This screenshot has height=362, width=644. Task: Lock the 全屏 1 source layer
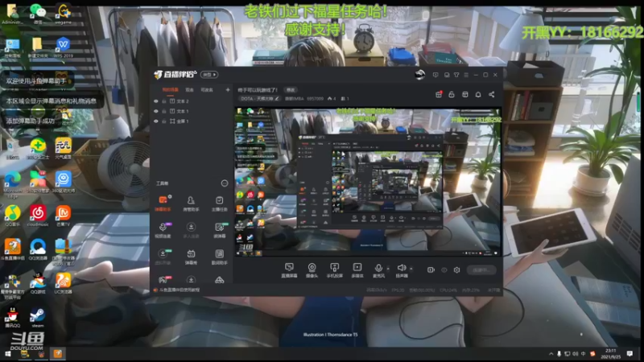[x=164, y=121]
